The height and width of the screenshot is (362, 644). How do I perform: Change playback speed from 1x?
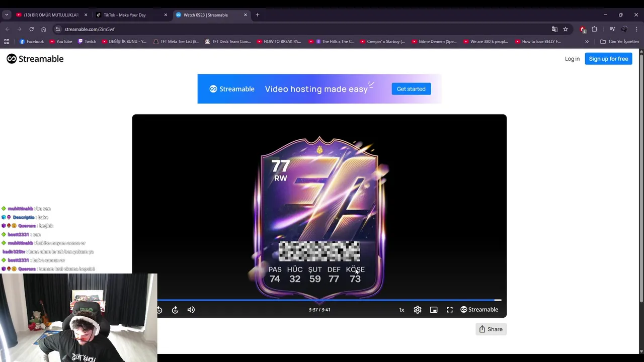[x=401, y=310]
